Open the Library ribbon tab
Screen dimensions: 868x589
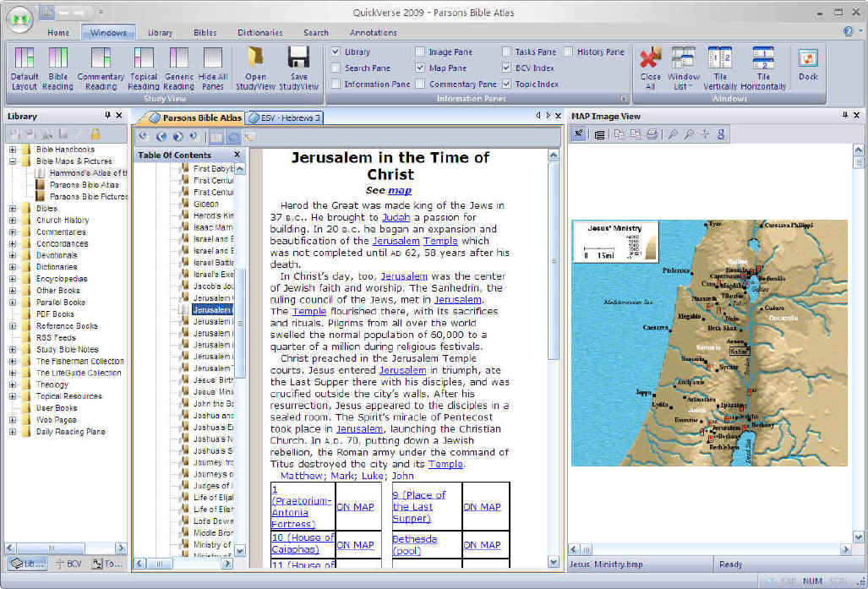click(160, 33)
